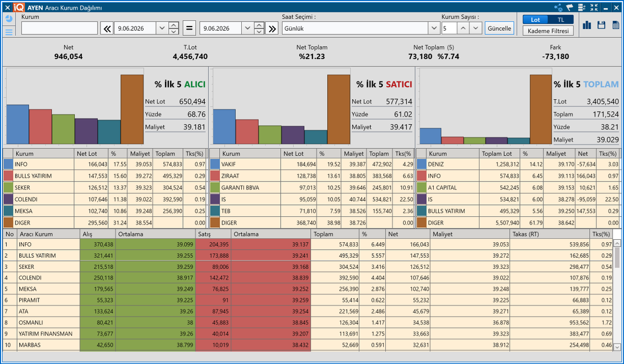Select ATA row in main table

(308, 311)
